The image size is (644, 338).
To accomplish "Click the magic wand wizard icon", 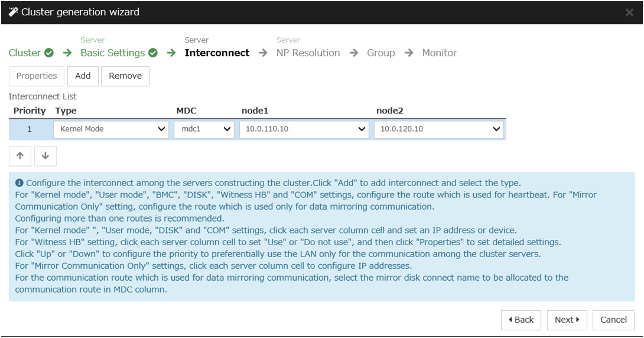I will 13,12.
